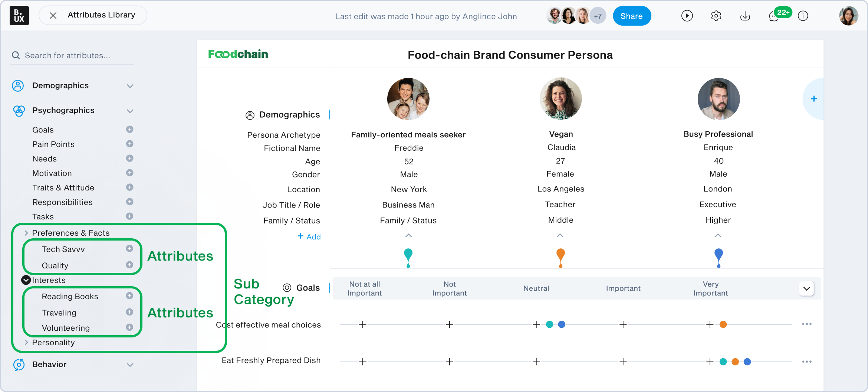This screenshot has height=392, width=868.
Task: Expand Preferences & Facts subcategory
Action: pos(26,233)
